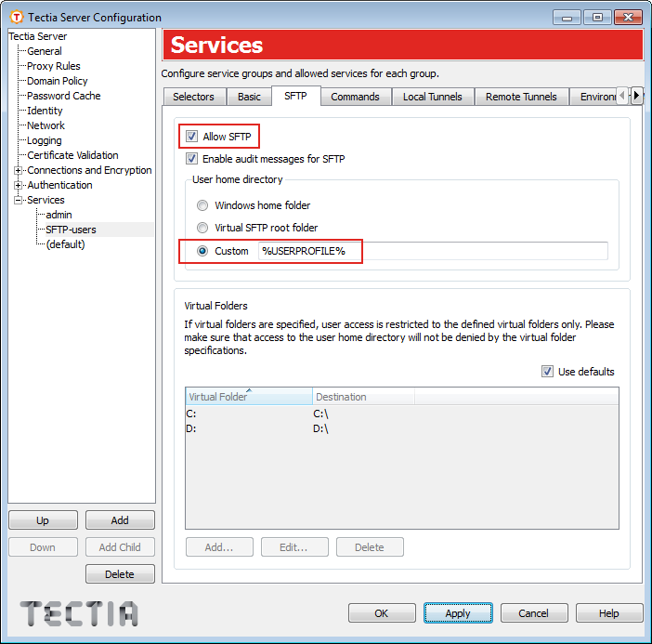The image size is (652, 644).
Task: Open the Selectors tab
Action: click(194, 97)
